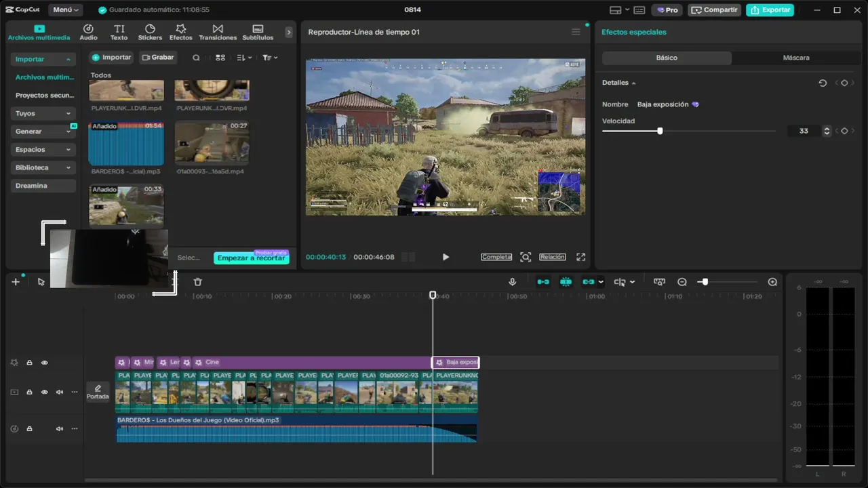The width and height of the screenshot is (868, 488).
Task: Open keyboard shortcuts icon in title bar
Action: (x=639, y=10)
